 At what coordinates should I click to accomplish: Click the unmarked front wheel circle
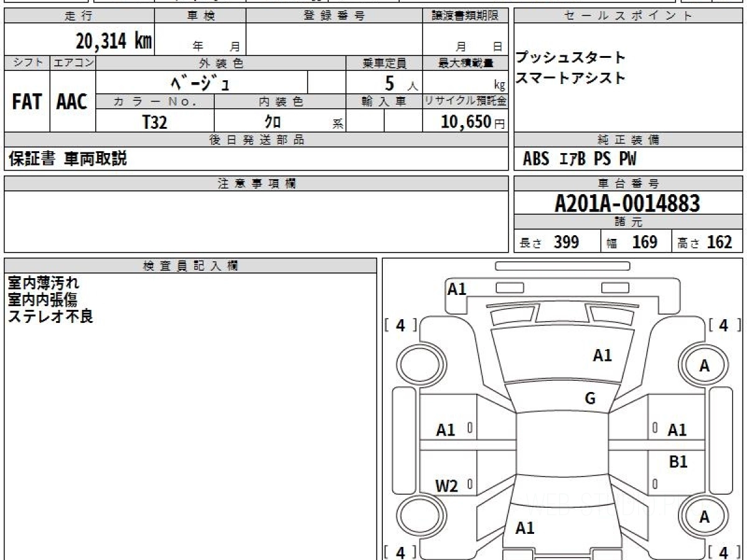[421, 365]
